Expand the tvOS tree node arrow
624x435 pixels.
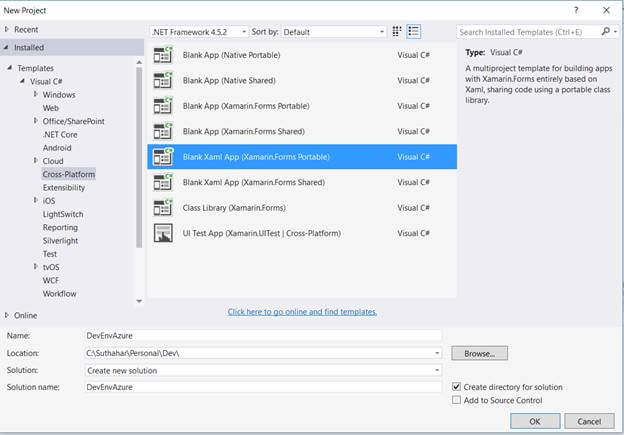35,267
